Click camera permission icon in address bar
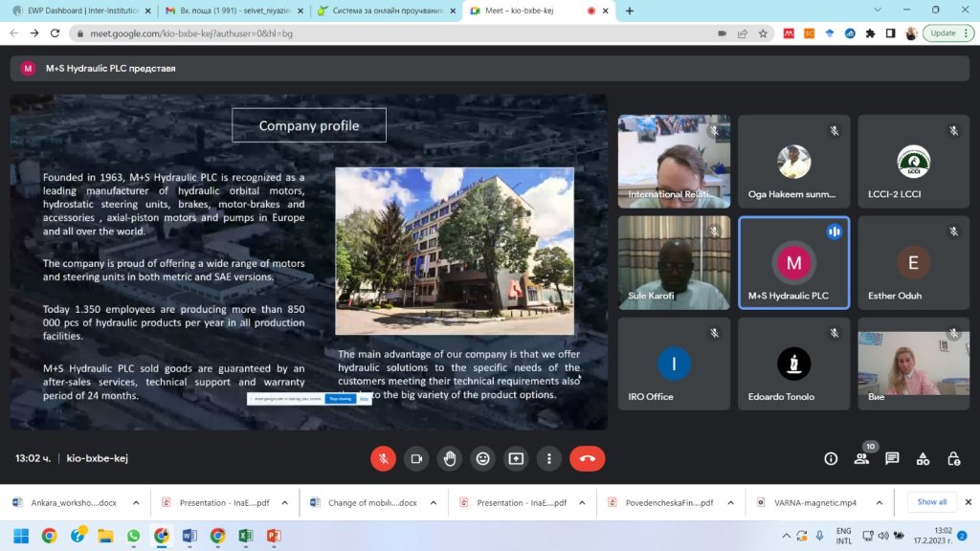This screenshot has width=980, height=551. click(722, 33)
